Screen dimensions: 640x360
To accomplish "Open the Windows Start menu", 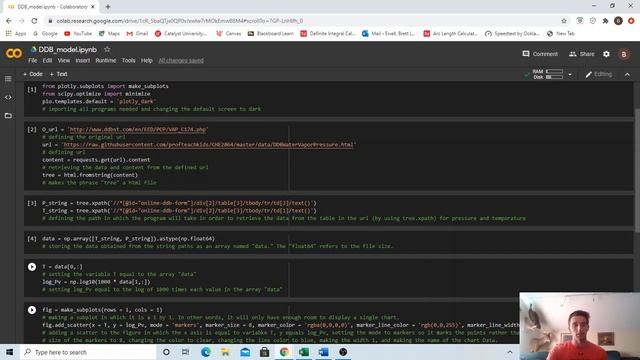I will tap(9, 352).
